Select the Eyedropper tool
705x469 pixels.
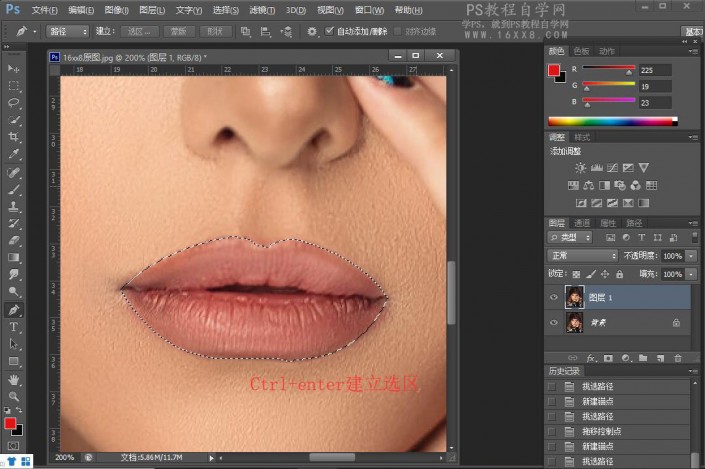pyautogui.click(x=13, y=154)
